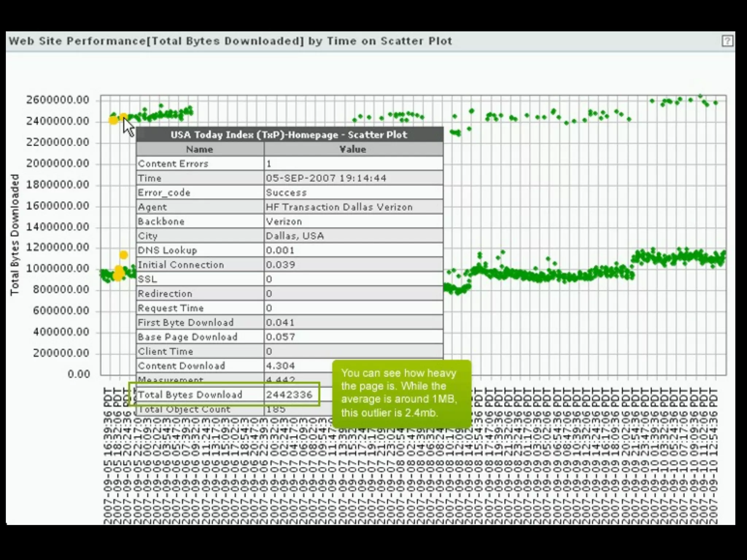Click the 'Total Bytes Downloaded' y-axis label
The width and height of the screenshot is (747, 560).
click(15, 234)
